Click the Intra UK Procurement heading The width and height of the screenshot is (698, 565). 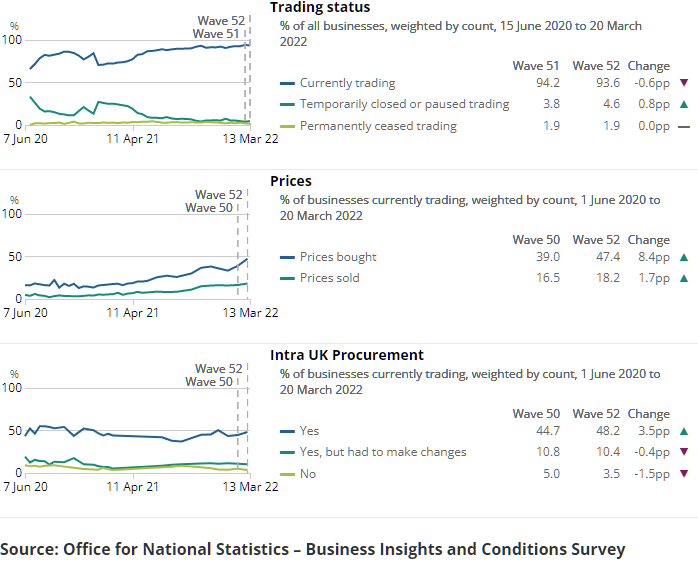point(346,355)
